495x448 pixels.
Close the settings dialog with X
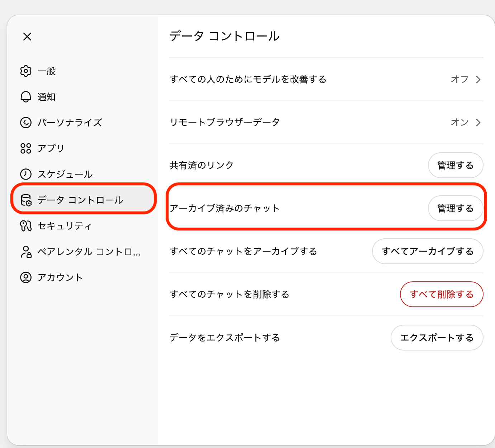click(x=27, y=37)
